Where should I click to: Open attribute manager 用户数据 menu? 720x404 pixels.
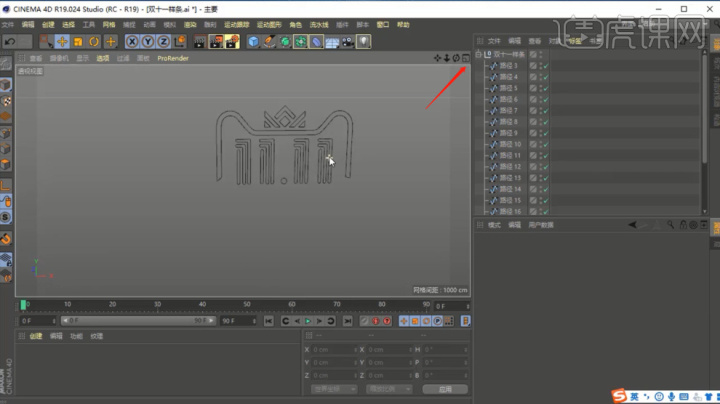(541, 225)
